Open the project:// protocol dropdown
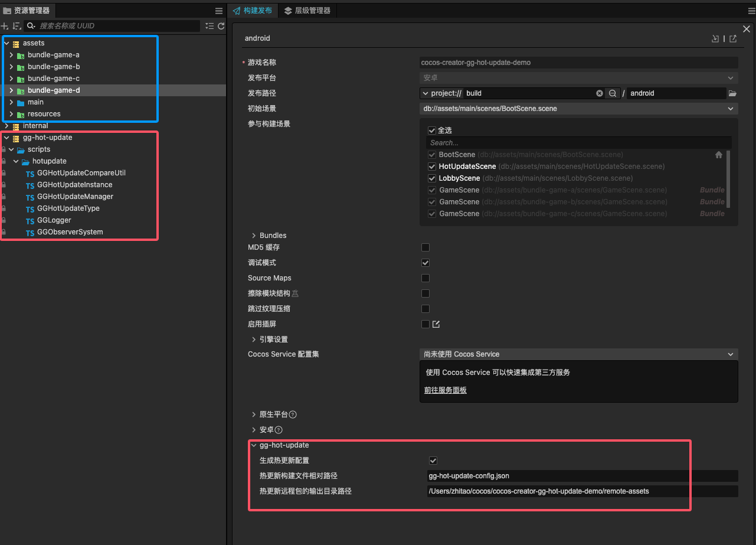The height and width of the screenshot is (545, 756). point(442,93)
